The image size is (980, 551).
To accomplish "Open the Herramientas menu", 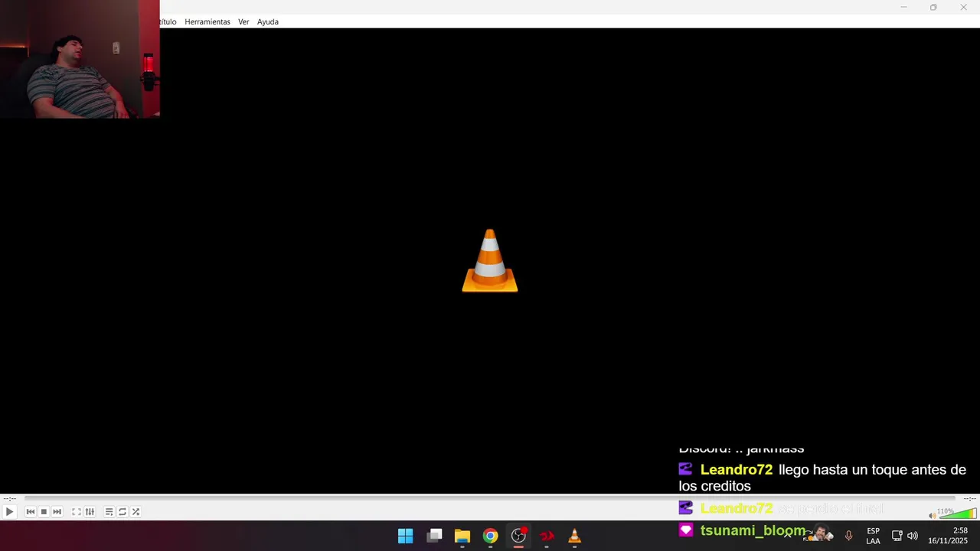I will 207,21.
